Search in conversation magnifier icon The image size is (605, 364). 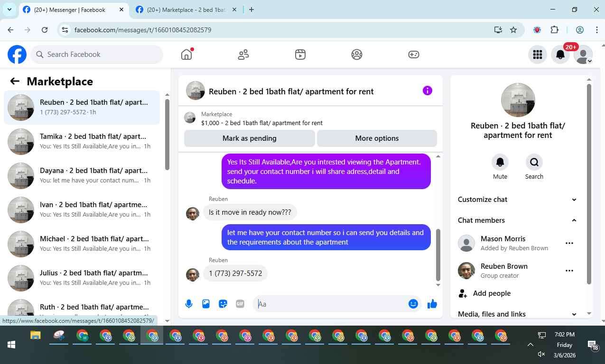[534, 162]
